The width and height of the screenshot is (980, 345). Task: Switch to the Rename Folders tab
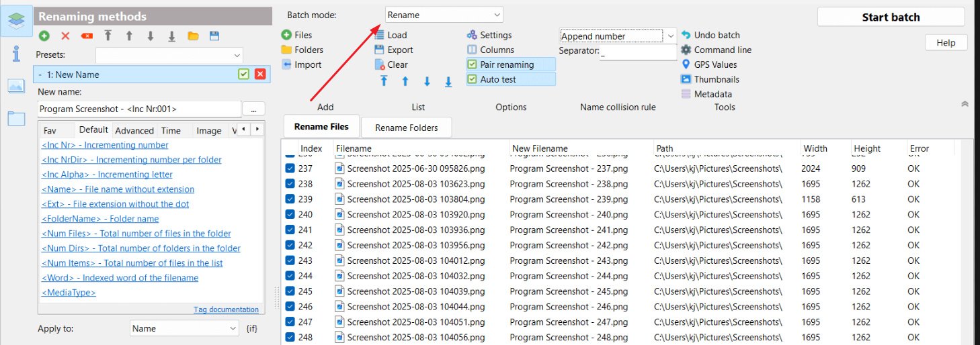pyautogui.click(x=406, y=128)
